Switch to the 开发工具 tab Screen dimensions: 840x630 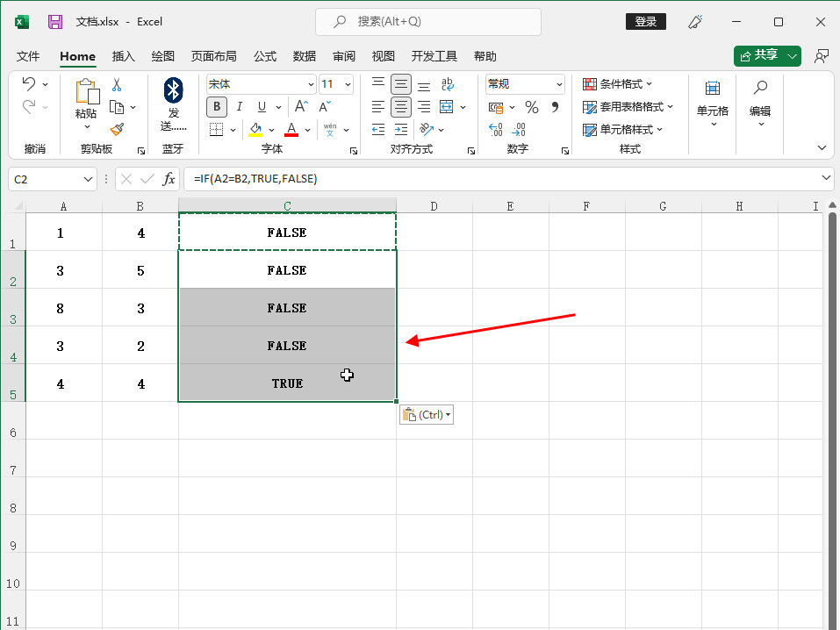(x=434, y=56)
